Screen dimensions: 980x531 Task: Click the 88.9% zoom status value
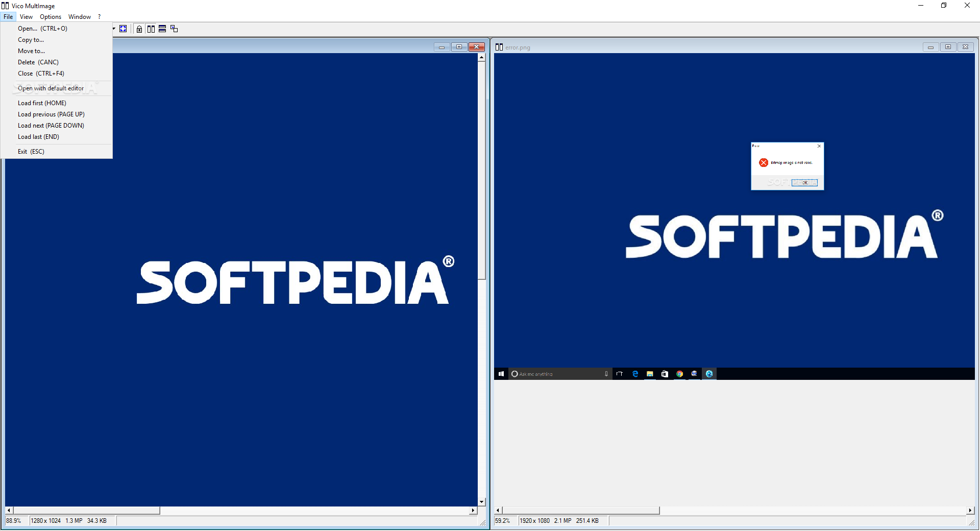[14, 521]
